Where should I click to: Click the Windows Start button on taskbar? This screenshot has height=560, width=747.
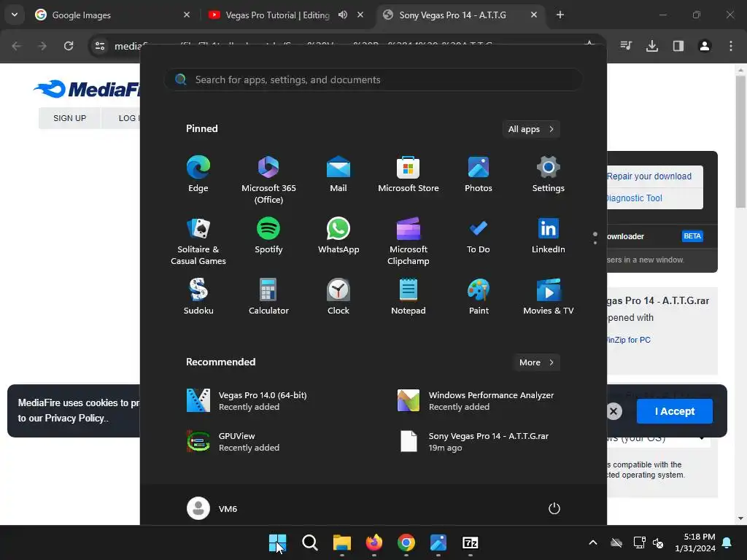point(277,542)
